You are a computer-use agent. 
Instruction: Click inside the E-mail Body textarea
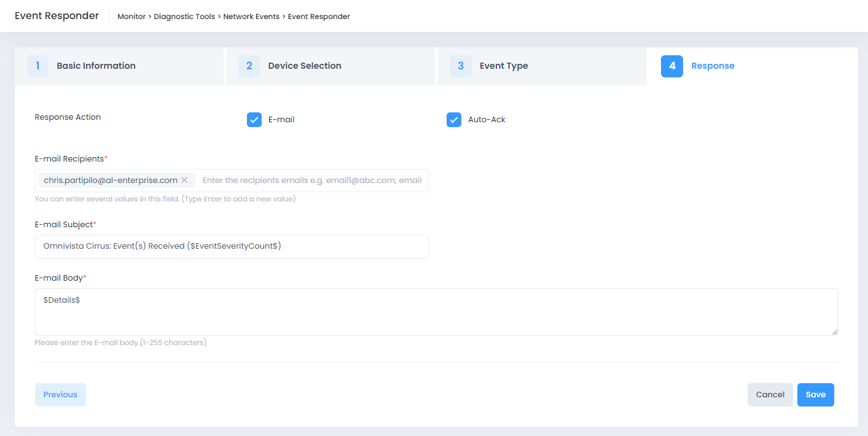tap(436, 312)
